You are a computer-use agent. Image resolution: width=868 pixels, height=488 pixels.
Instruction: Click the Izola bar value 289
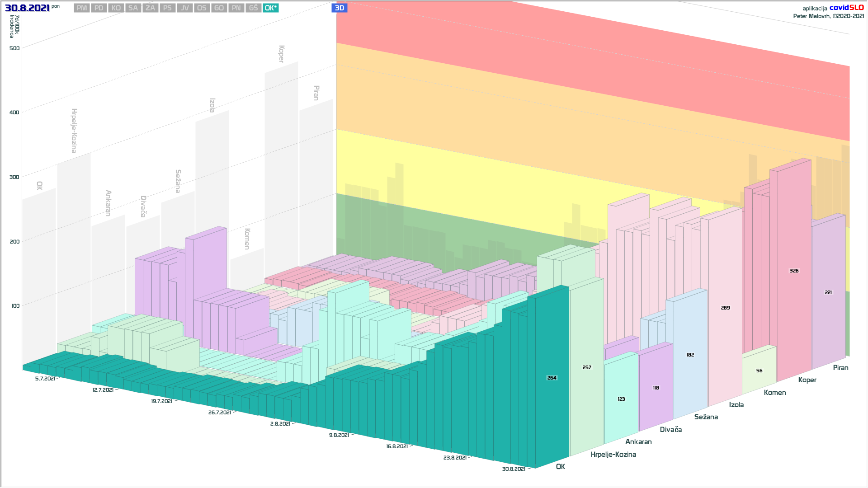coord(725,308)
